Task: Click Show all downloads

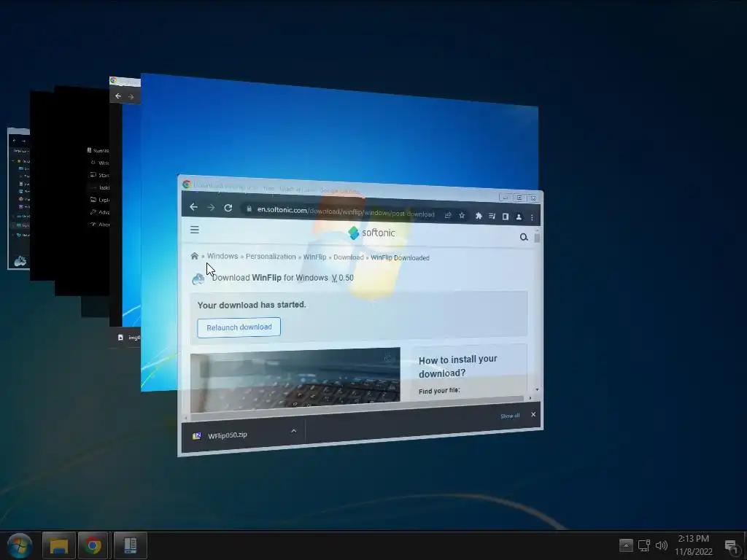Action: [x=510, y=416]
